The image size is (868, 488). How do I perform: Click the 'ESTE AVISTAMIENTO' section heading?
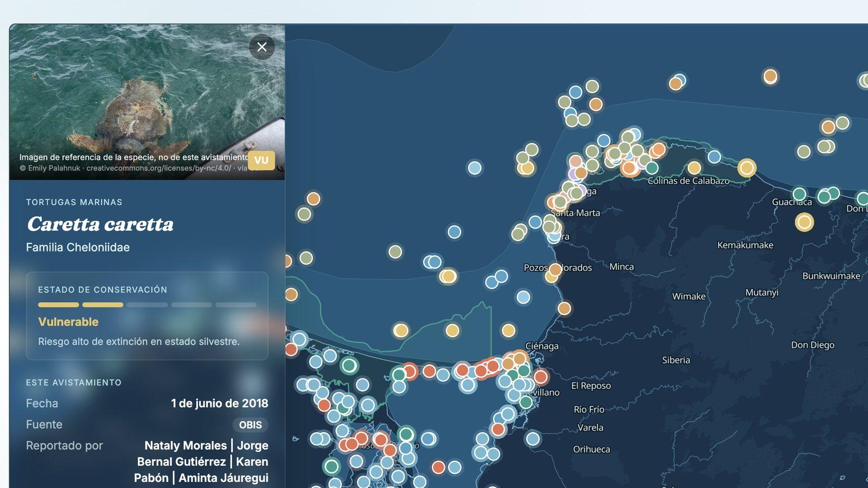coord(74,383)
